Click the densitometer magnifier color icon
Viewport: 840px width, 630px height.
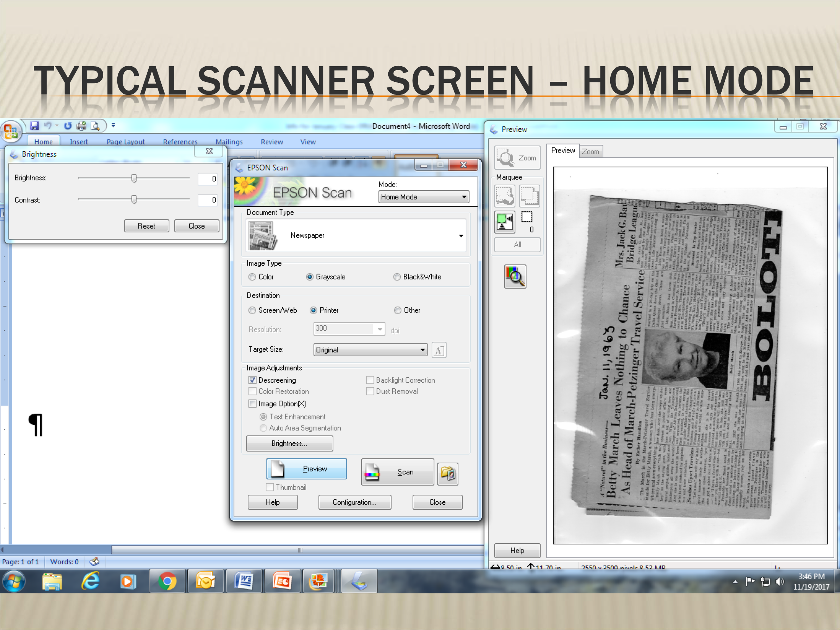pyautogui.click(x=515, y=277)
